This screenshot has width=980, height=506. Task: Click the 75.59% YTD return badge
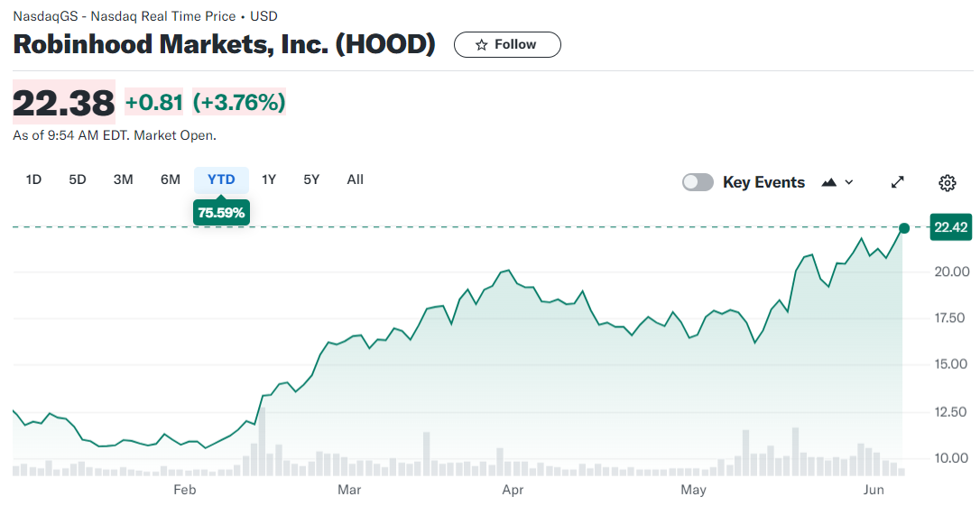point(221,213)
